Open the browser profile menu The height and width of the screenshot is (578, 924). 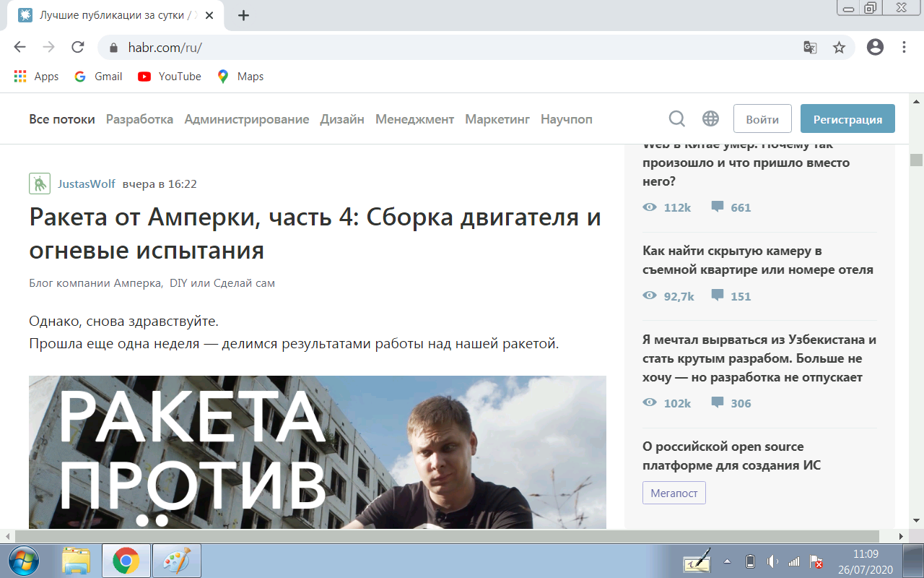coord(875,47)
